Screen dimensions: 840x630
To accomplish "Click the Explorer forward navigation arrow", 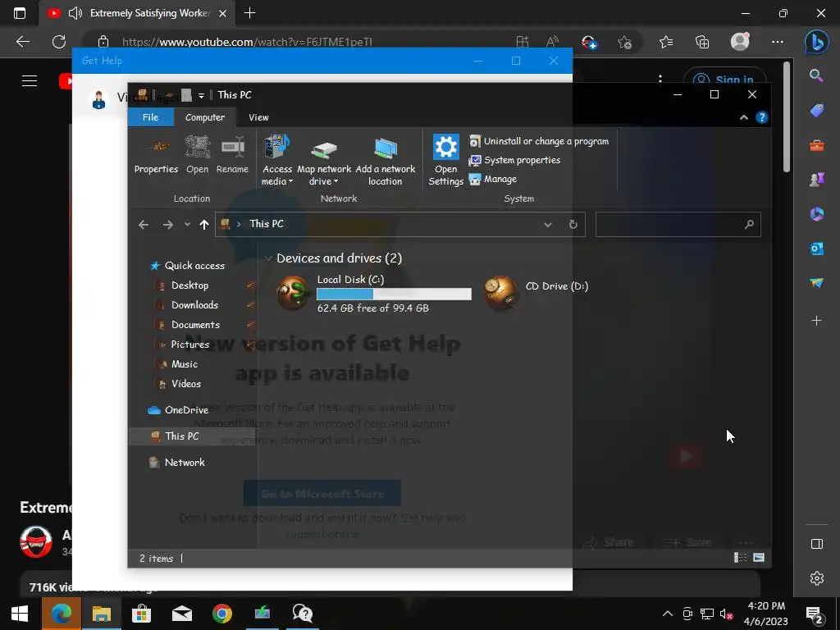I will click(167, 225).
